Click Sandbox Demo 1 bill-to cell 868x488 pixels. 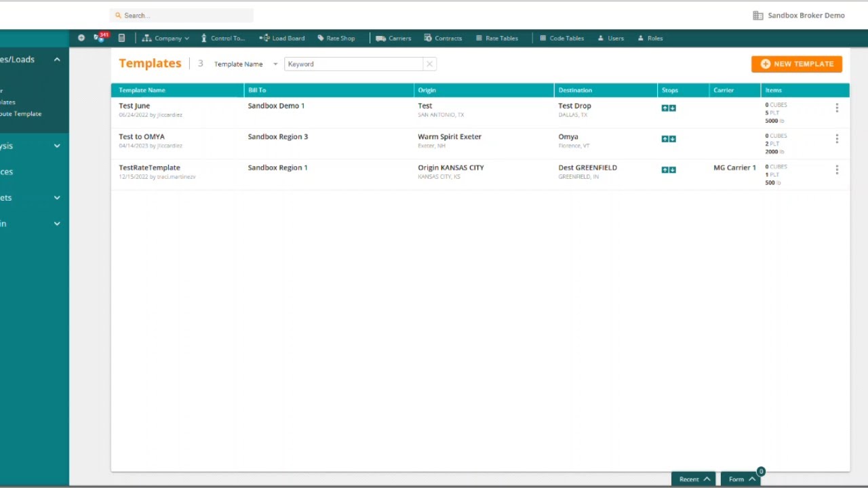(276, 106)
